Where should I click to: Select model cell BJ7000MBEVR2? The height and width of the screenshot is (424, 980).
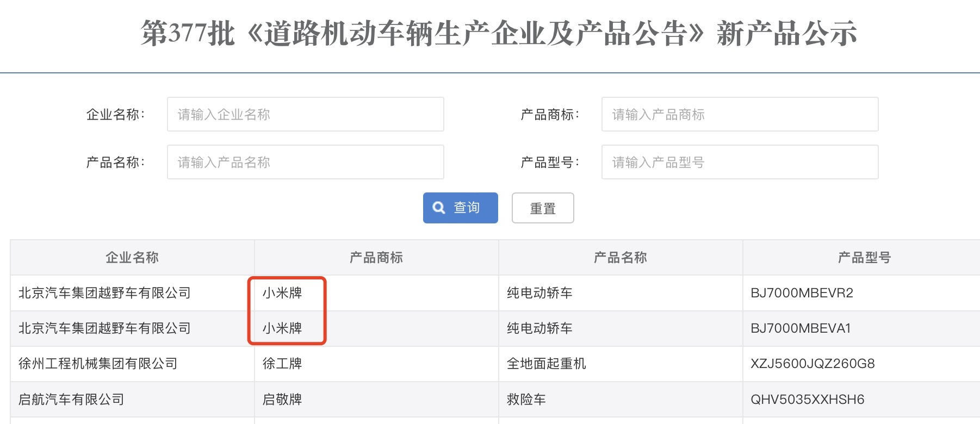802,293
